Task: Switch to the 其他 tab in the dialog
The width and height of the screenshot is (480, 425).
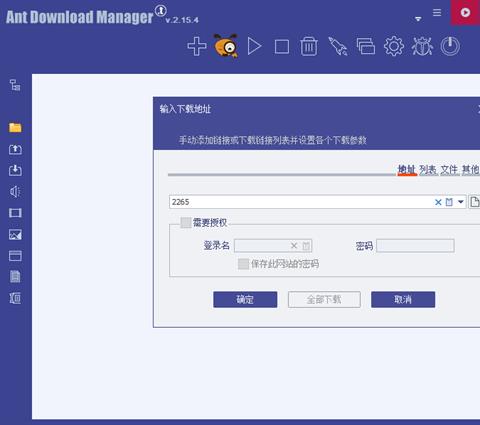Action: click(470, 170)
